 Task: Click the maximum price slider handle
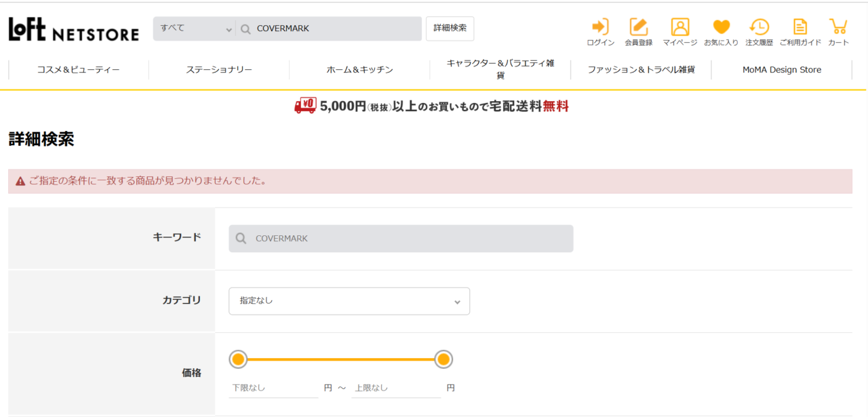[443, 359]
